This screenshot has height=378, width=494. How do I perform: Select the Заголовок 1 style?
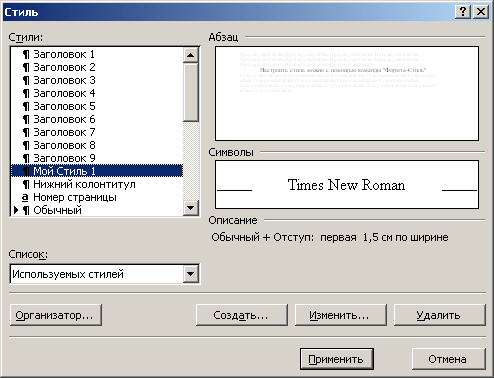97,54
